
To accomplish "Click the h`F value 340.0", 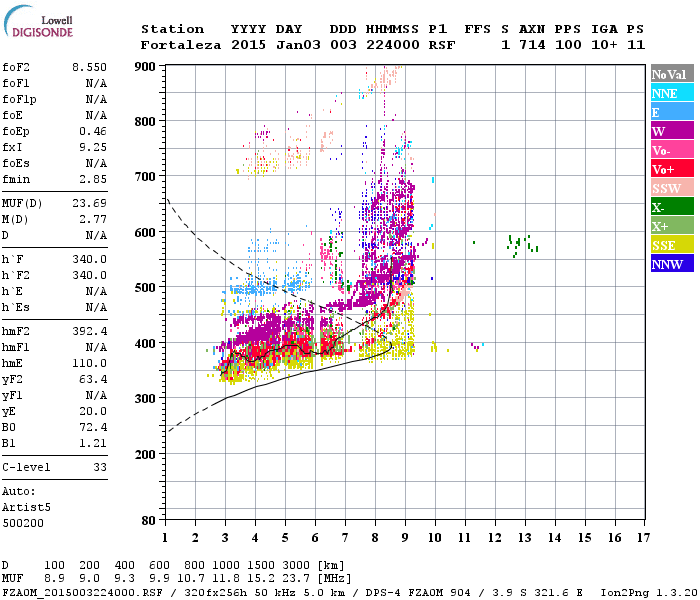I will click(90, 259).
